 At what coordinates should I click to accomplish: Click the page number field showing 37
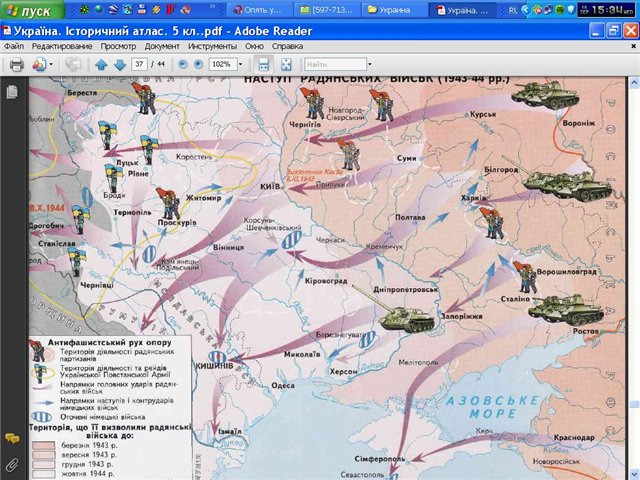pyautogui.click(x=139, y=64)
